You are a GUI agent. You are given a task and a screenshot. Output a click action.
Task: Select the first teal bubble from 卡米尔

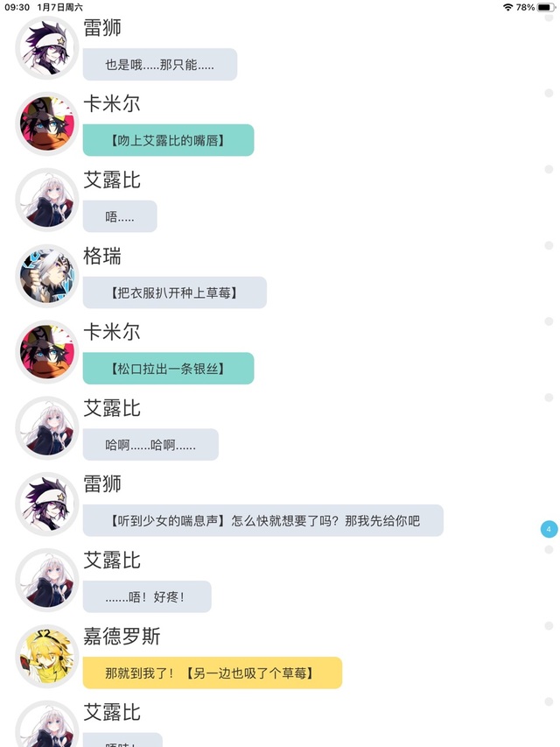click(169, 140)
